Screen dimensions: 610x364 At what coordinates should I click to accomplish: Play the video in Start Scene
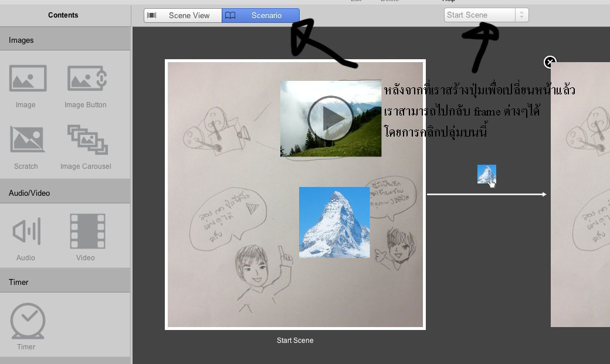click(x=331, y=118)
